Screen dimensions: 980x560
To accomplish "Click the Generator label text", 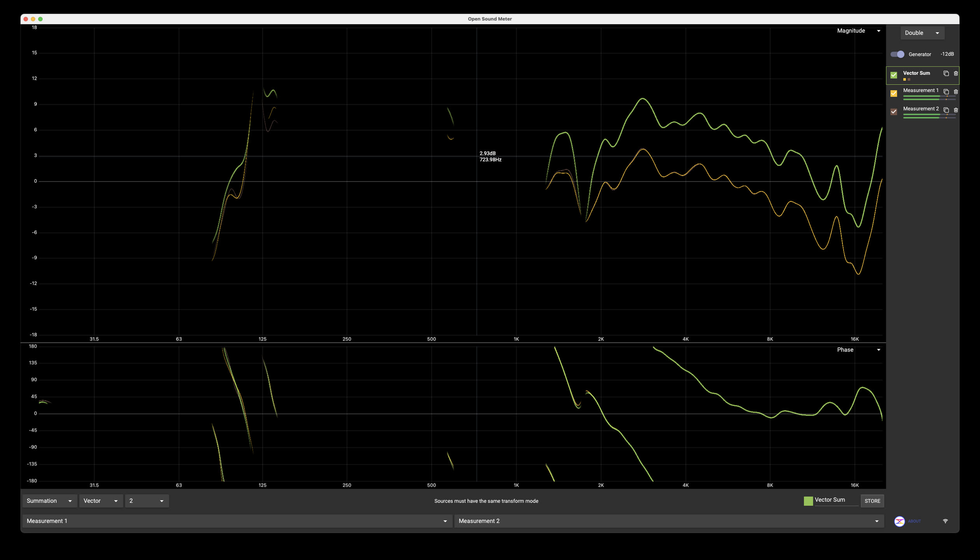I will 920,54.
